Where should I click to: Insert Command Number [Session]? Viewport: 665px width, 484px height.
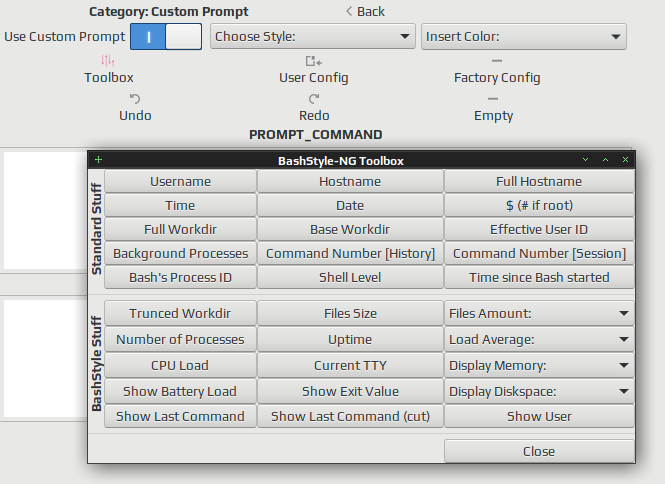click(x=539, y=253)
